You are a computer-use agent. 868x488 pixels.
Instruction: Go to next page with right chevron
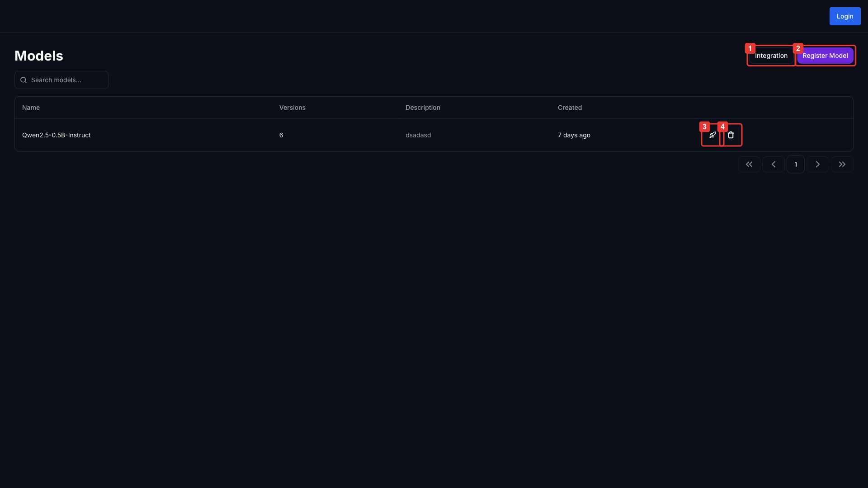click(x=817, y=164)
